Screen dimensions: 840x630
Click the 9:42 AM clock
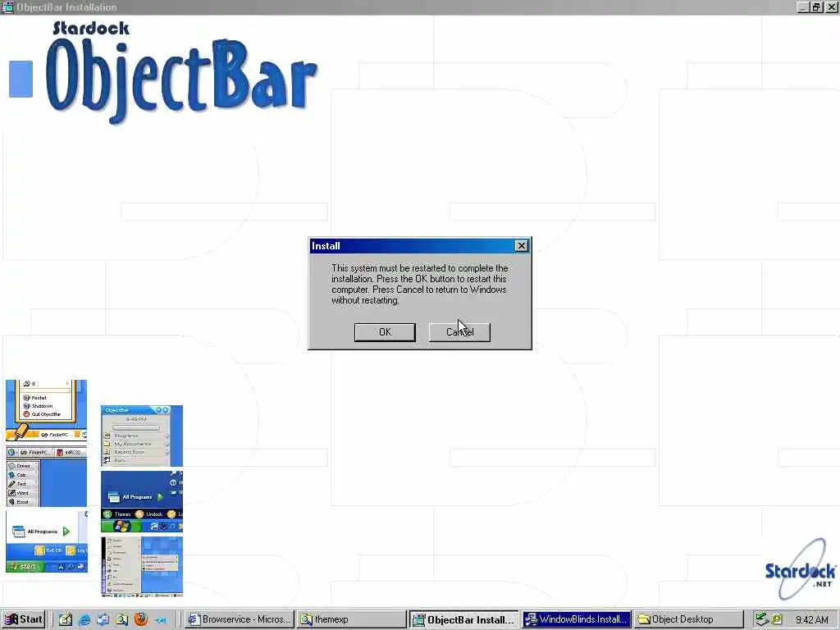(811, 620)
